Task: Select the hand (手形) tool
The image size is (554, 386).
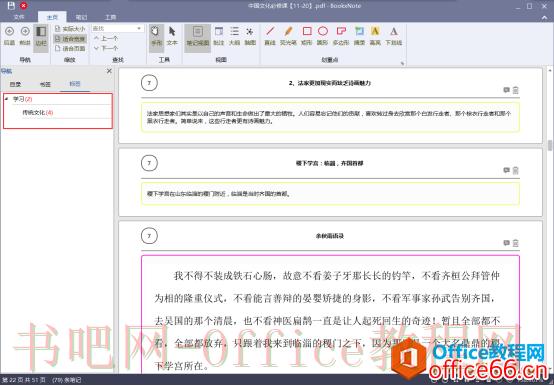Action: pyautogui.click(x=156, y=37)
